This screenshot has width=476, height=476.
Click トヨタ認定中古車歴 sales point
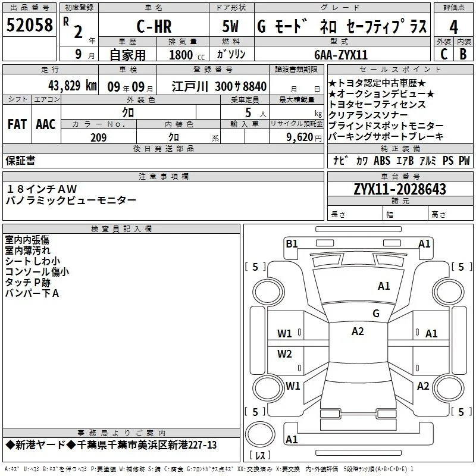[377, 83]
